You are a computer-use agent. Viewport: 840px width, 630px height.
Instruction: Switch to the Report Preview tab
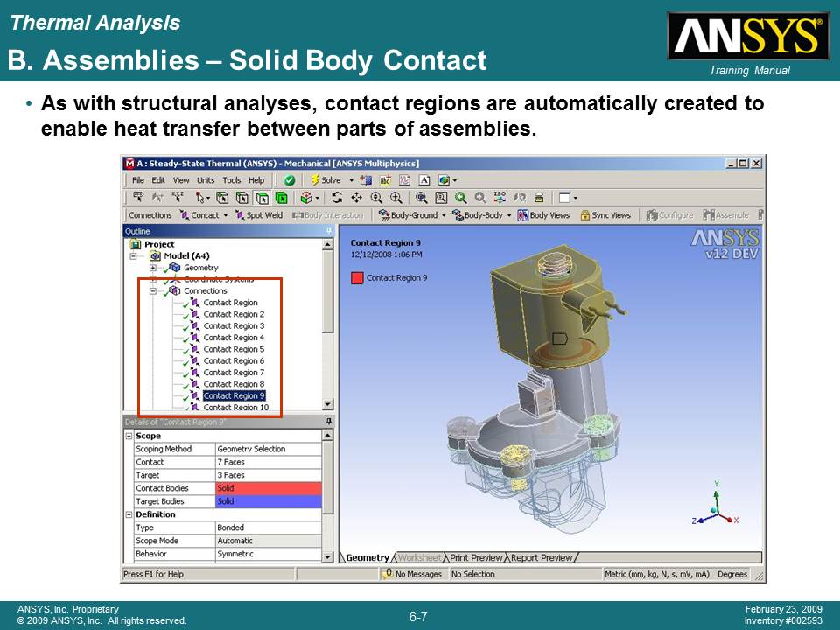542,557
